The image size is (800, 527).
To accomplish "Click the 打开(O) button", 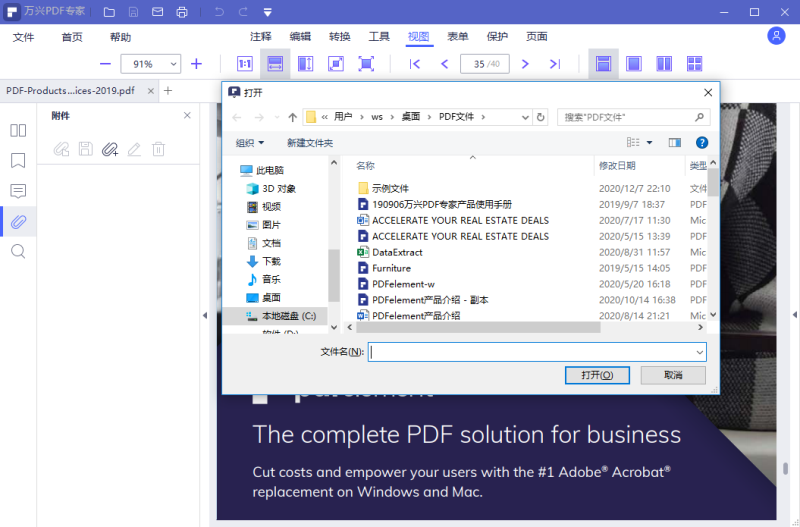I will (x=597, y=375).
